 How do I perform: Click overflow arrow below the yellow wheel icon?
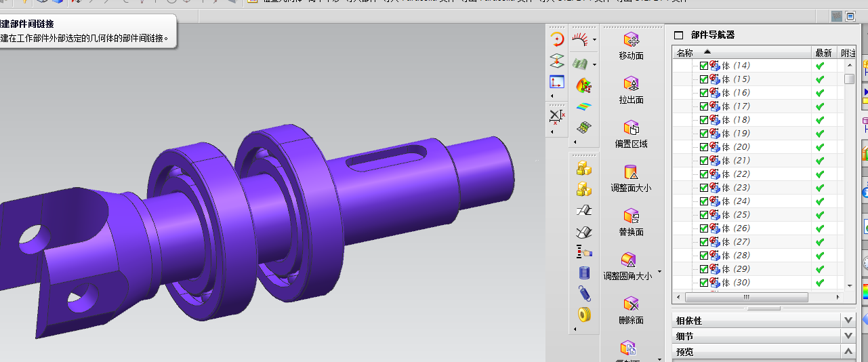click(x=575, y=329)
